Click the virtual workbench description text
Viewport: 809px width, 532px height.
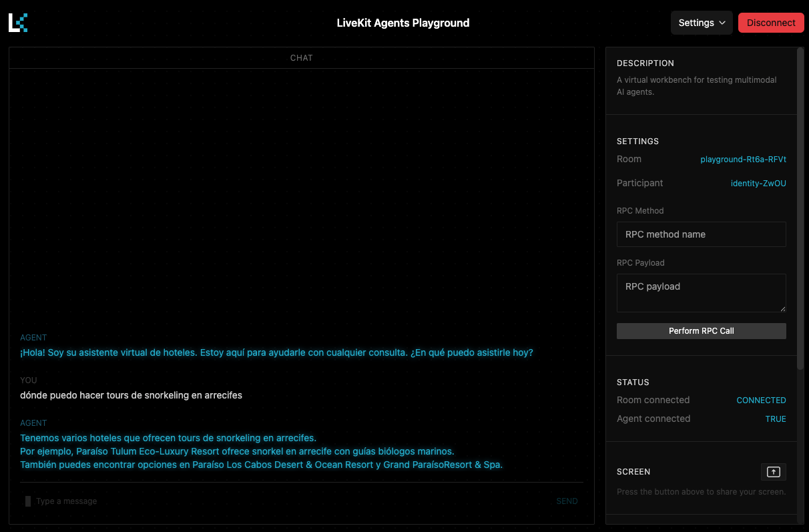696,86
